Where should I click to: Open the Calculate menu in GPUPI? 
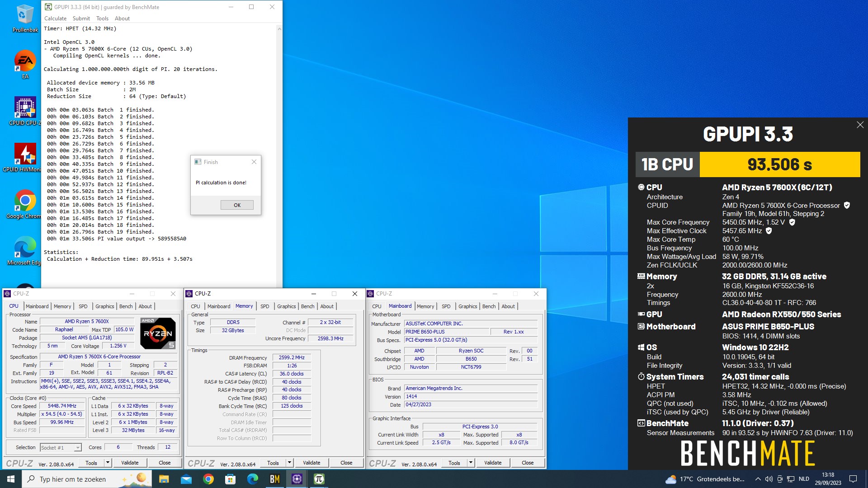tap(55, 19)
